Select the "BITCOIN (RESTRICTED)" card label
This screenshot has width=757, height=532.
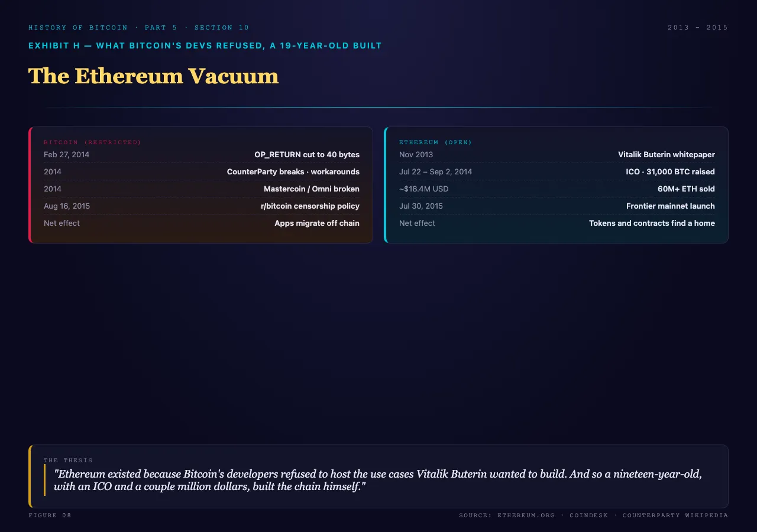click(92, 142)
